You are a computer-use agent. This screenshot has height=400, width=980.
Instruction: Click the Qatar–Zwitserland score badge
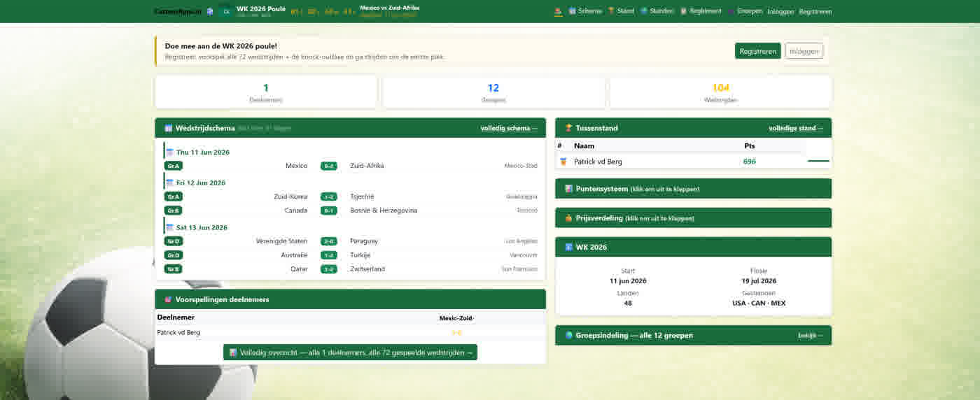tap(329, 269)
